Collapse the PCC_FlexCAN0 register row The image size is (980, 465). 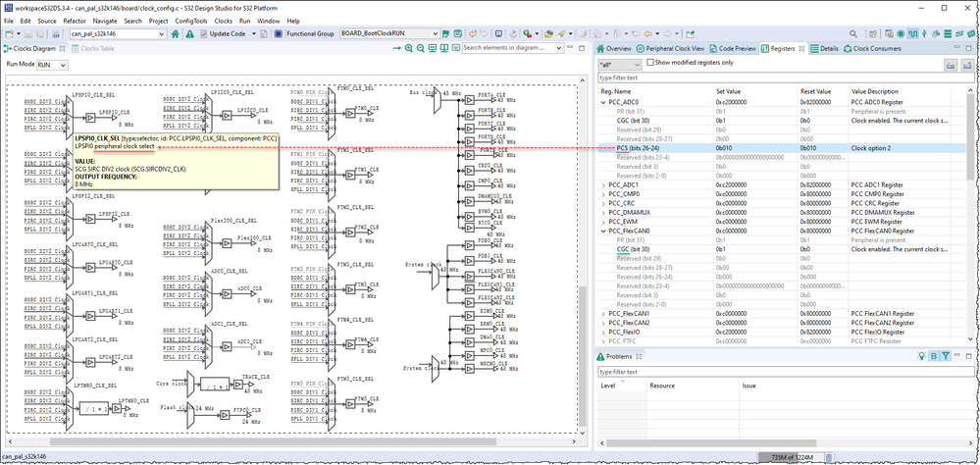pyautogui.click(x=603, y=231)
